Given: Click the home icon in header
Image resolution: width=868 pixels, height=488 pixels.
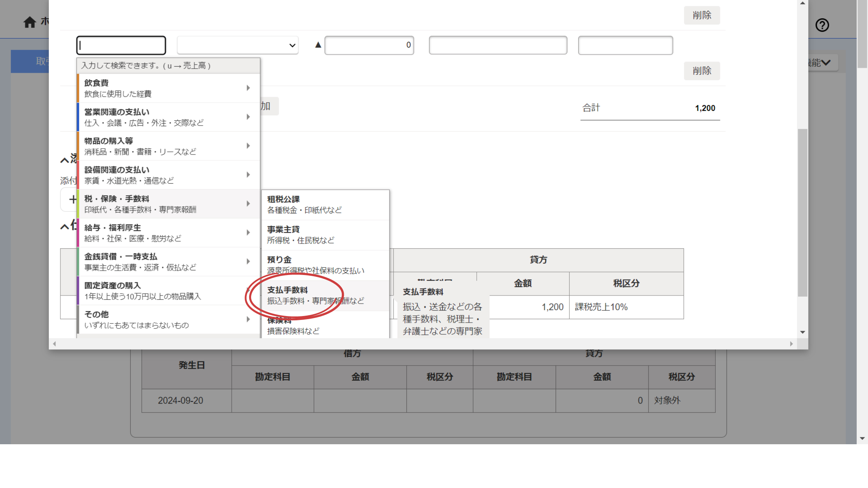Looking at the screenshot, I should [x=30, y=22].
